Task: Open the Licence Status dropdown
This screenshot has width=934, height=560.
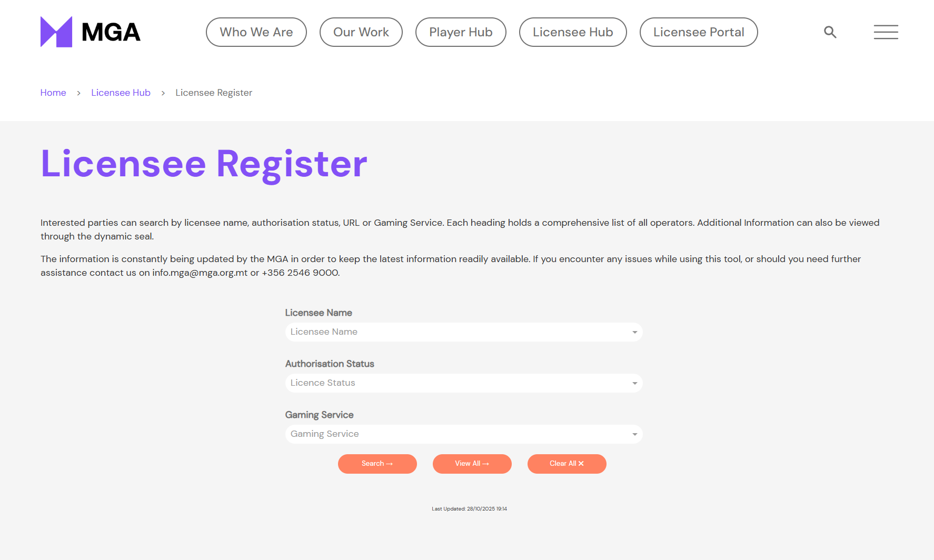Action: pyautogui.click(x=463, y=383)
